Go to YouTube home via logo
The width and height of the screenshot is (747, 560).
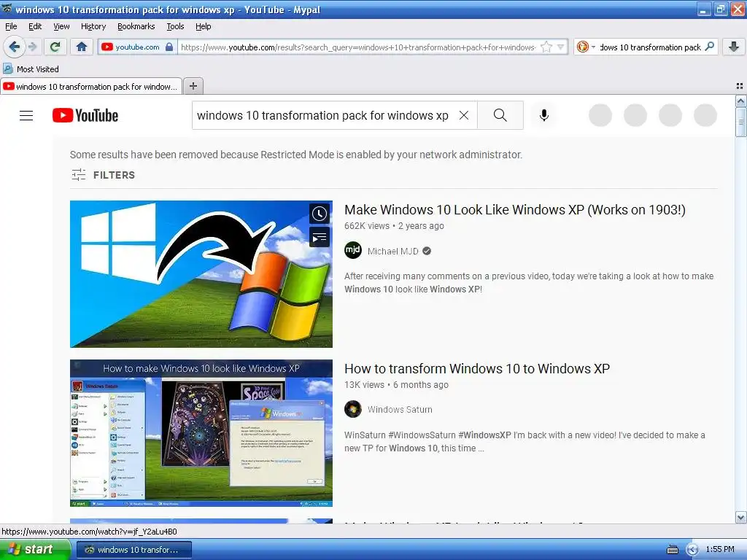(85, 116)
